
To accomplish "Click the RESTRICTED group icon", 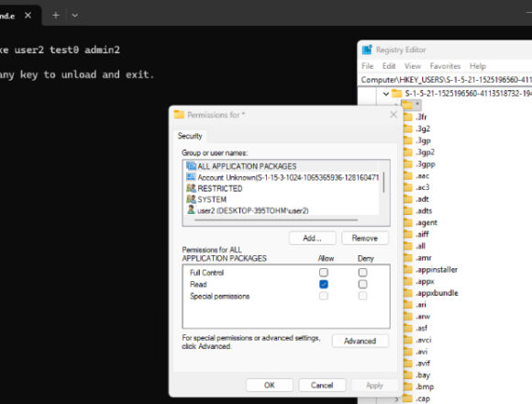I will click(x=191, y=188).
